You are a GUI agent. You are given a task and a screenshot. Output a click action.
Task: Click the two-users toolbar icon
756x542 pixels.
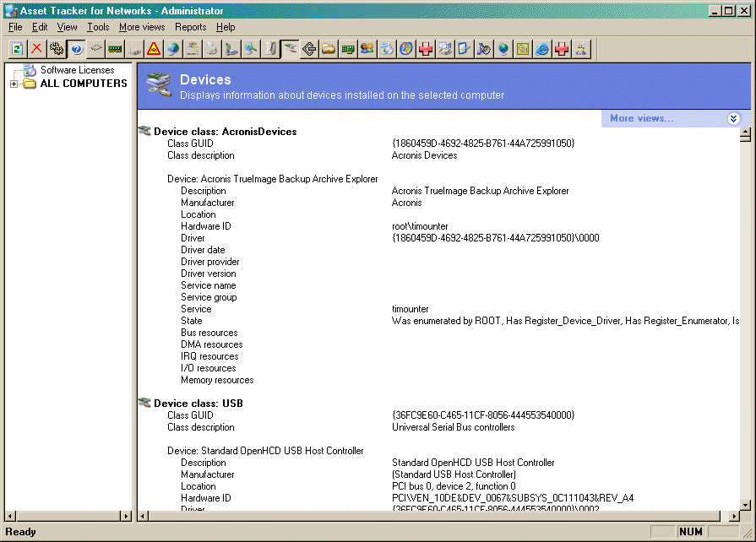(367, 49)
